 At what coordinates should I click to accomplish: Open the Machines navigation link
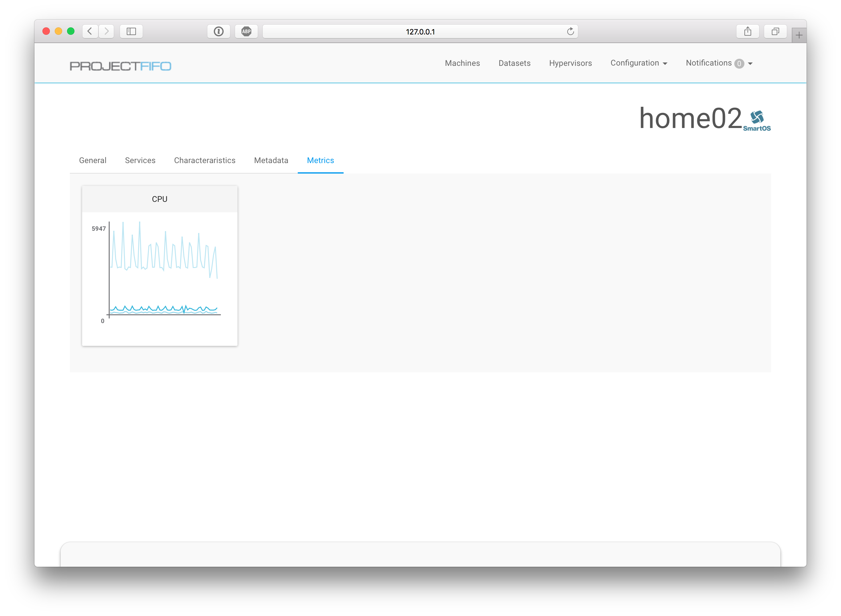[x=462, y=63]
